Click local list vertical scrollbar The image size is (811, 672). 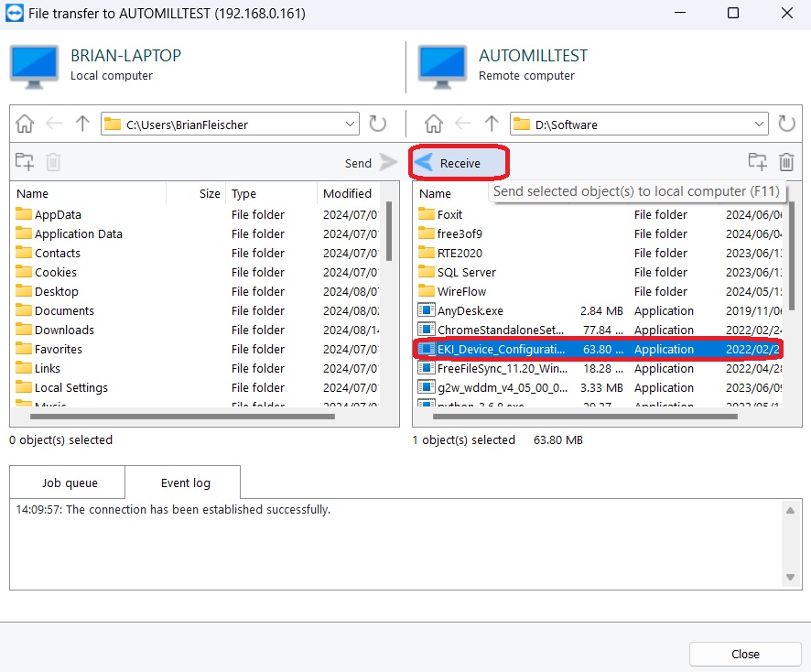pos(389,232)
